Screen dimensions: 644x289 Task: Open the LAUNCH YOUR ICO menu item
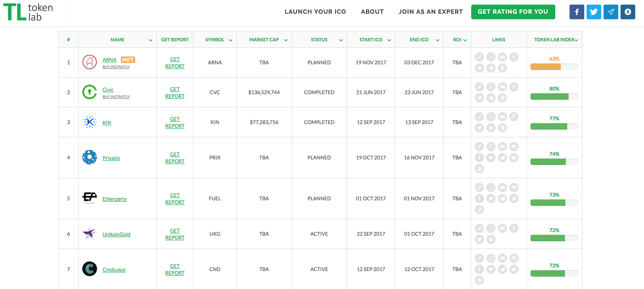click(315, 12)
